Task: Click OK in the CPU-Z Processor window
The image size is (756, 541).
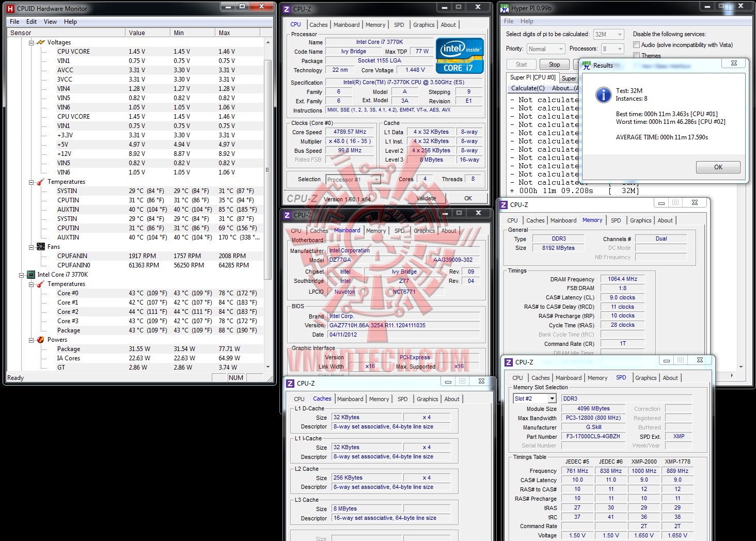Action: (x=468, y=198)
